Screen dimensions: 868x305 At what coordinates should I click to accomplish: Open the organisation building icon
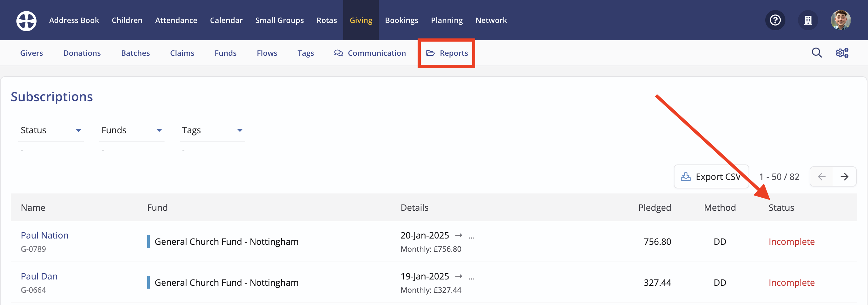(808, 20)
